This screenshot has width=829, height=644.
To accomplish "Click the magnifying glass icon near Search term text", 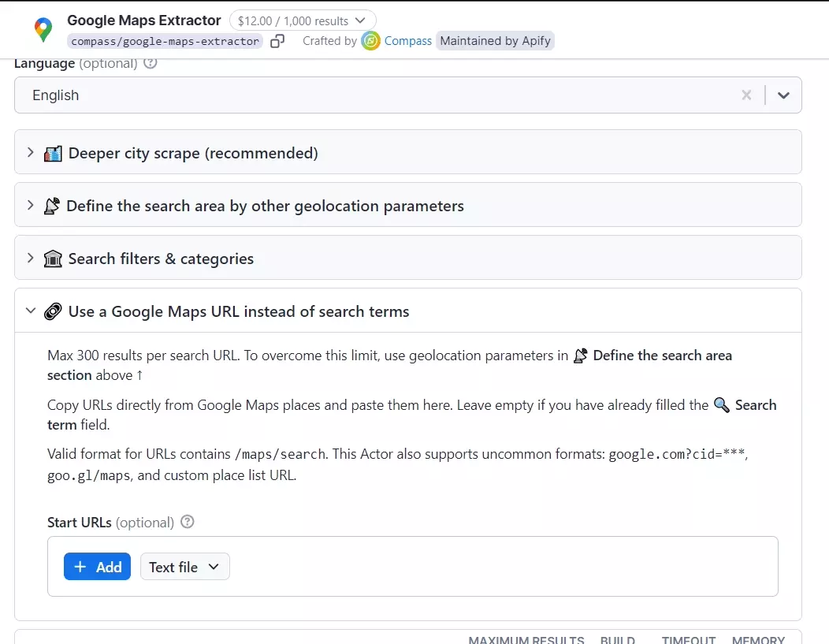I will click(721, 405).
